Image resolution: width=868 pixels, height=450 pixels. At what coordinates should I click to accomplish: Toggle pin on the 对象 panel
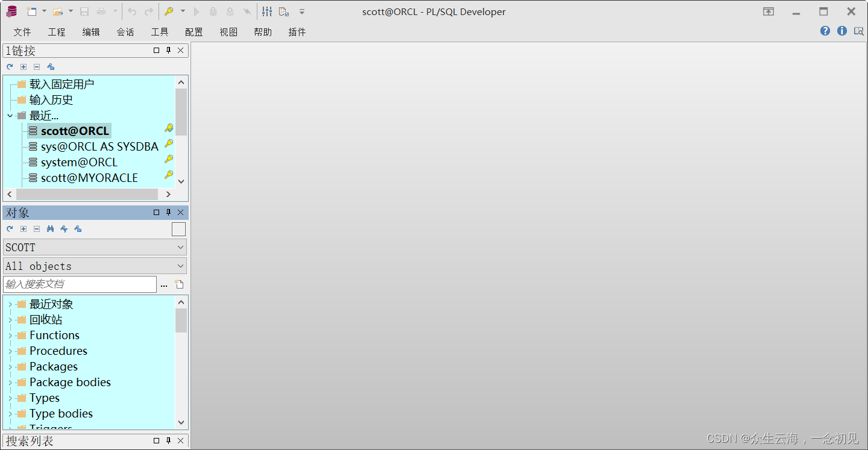pos(169,212)
